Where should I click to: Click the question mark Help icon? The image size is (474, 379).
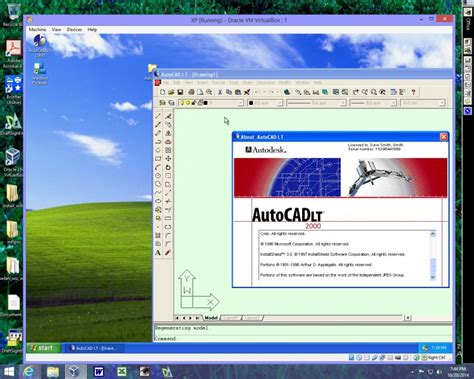[413, 92]
